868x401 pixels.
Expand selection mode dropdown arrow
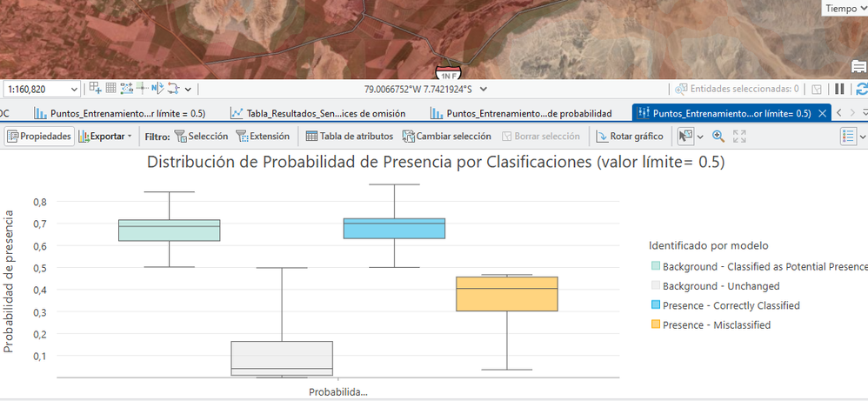(x=700, y=137)
